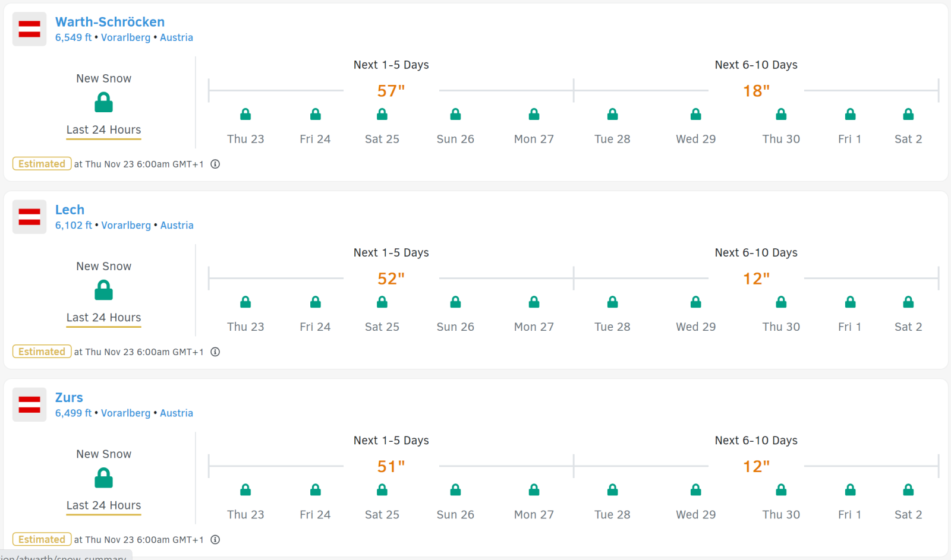The width and height of the screenshot is (951, 560).
Task: Click Thu 30 lock icon in Lech
Action: (782, 302)
